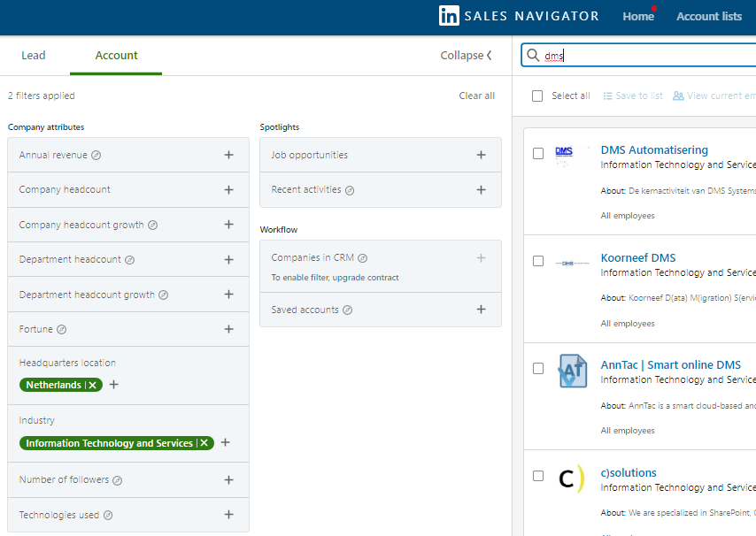
Task: Click the LinkedIn Sales Navigator logo
Action: pos(519,16)
